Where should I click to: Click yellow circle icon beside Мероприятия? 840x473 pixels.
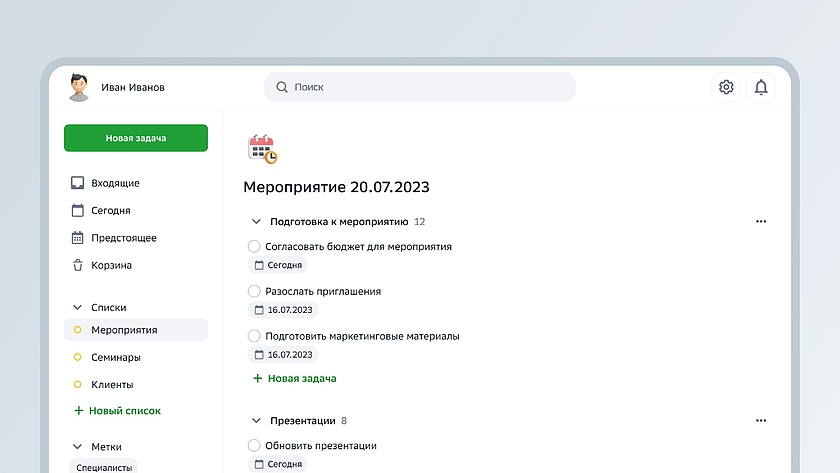pos(78,330)
